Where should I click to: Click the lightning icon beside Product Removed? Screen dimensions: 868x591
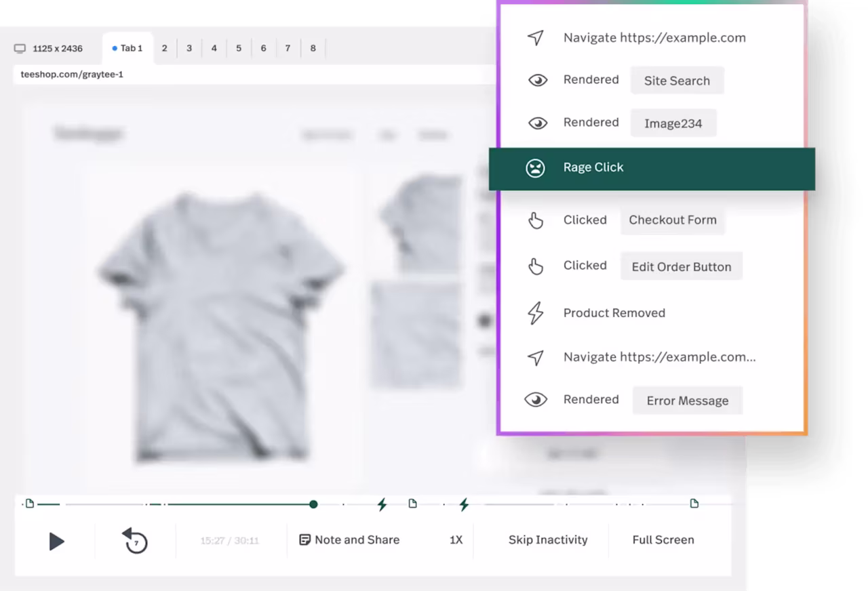point(536,313)
